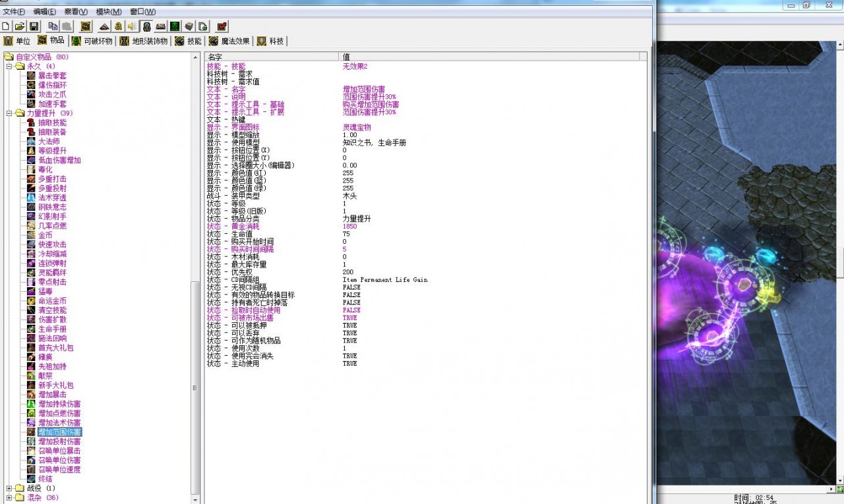Screen dimensions: 844x504
Task: Click the Save floppy disk icon
Action: coord(34,26)
